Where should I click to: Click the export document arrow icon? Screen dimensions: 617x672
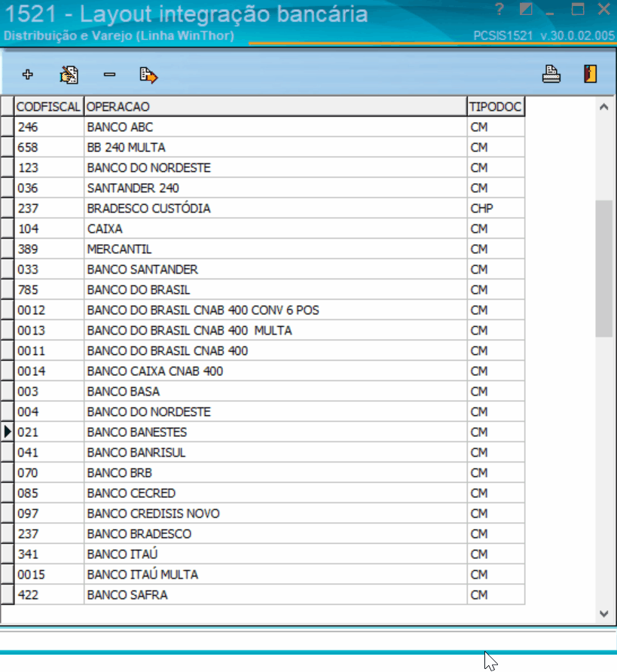(148, 75)
